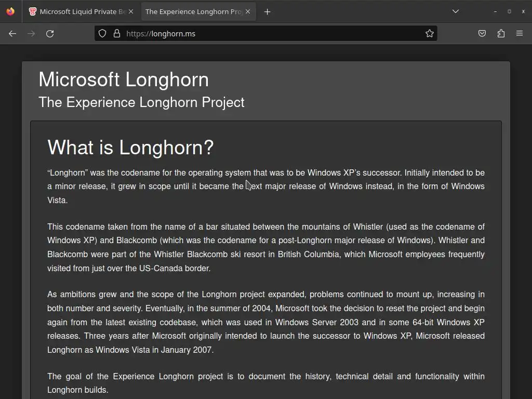Click the paragraph starting As ambitions grew

tap(265, 322)
